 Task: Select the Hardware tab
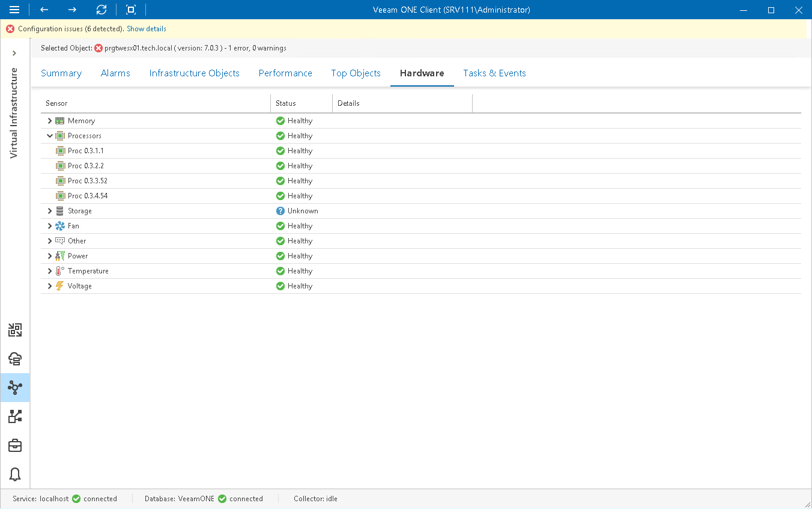click(422, 73)
